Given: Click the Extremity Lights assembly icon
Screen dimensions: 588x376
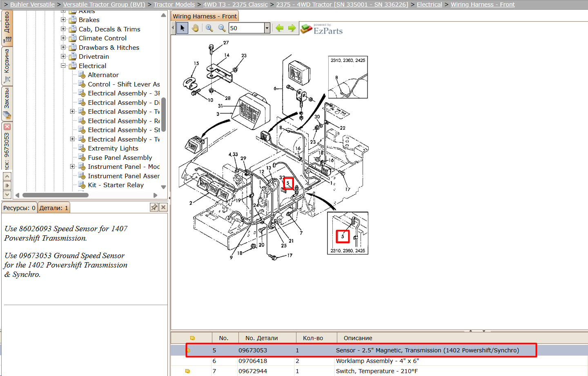Looking at the screenshot, I should pos(82,148).
